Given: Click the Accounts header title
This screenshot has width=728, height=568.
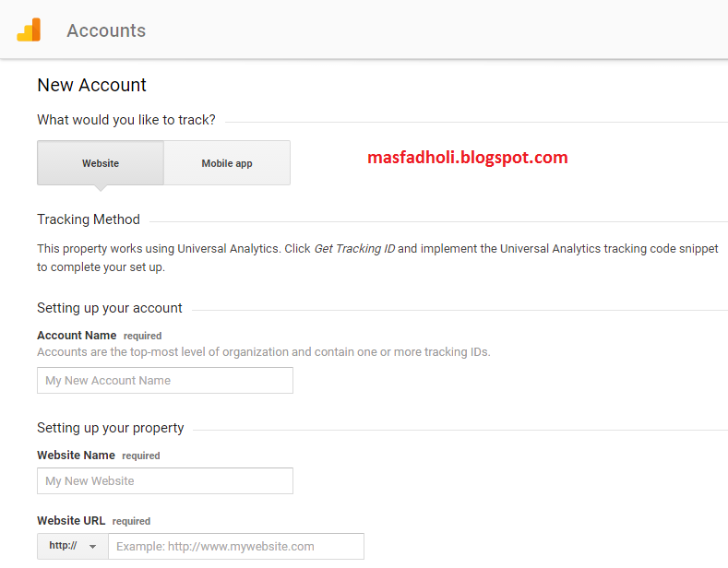Looking at the screenshot, I should (x=106, y=30).
